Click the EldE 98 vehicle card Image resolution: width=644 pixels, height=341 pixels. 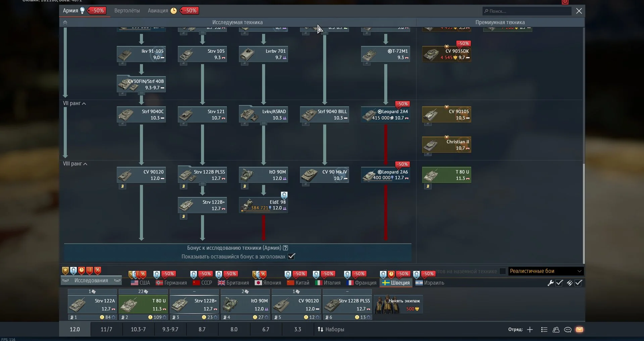pos(263,205)
